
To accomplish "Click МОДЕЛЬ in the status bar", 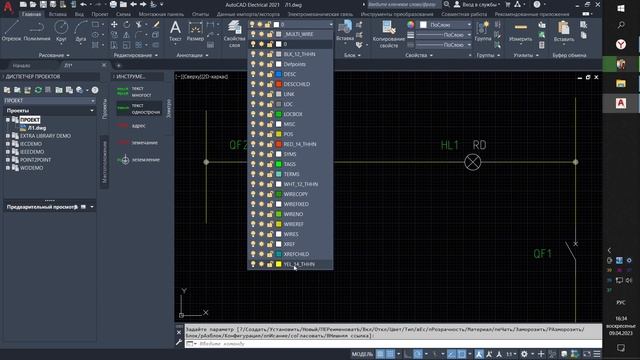I will [x=362, y=354].
